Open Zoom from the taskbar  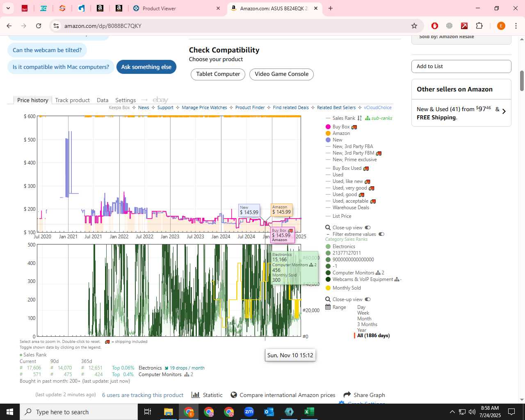(249, 412)
